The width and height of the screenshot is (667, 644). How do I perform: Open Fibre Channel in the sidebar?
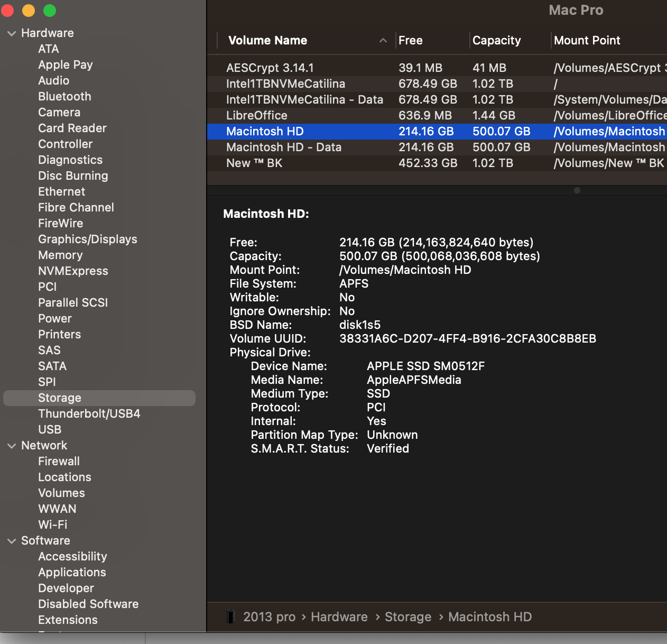point(76,208)
